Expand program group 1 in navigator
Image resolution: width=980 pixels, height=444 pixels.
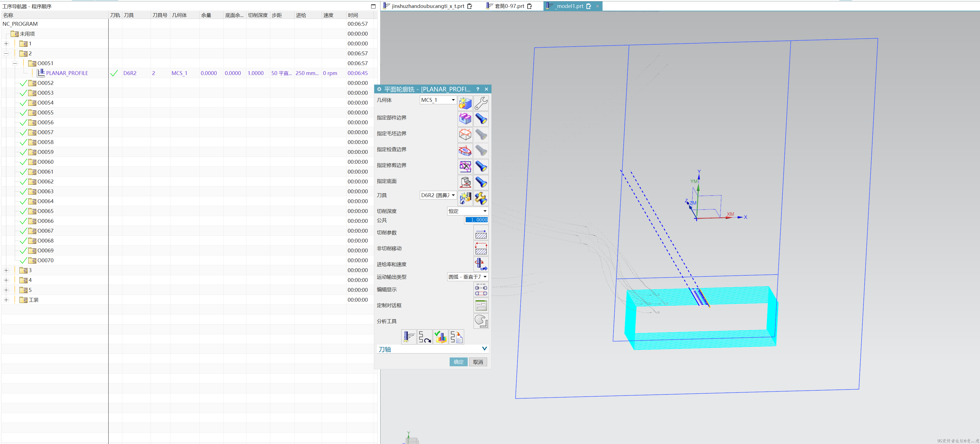coord(6,44)
